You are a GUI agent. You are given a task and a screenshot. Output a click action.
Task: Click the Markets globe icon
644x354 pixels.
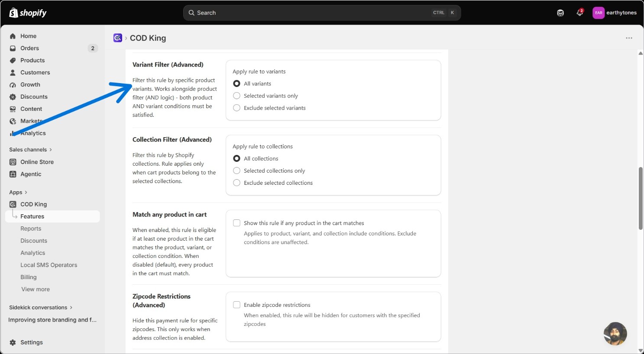pyautogui.click(x=13, y=121)
